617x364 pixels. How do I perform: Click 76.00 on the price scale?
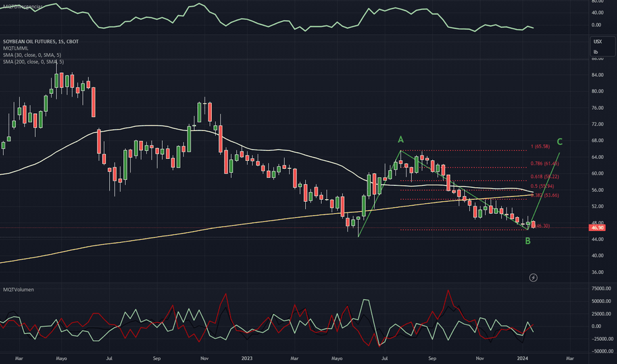tap(597, 108)
